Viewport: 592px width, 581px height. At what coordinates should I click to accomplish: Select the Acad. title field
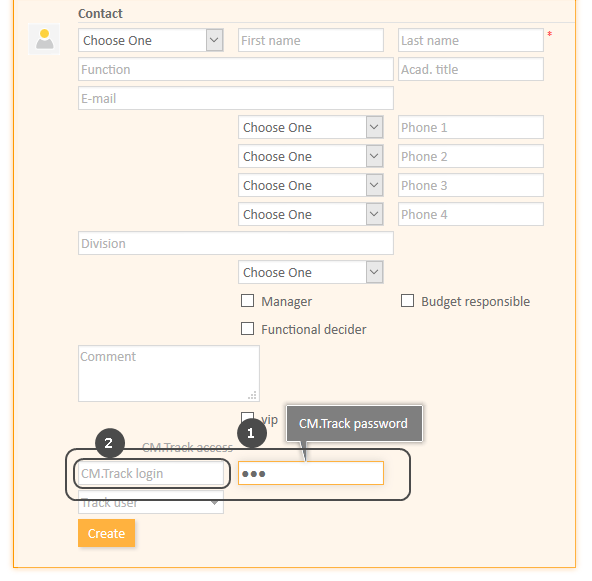(471, 69)
